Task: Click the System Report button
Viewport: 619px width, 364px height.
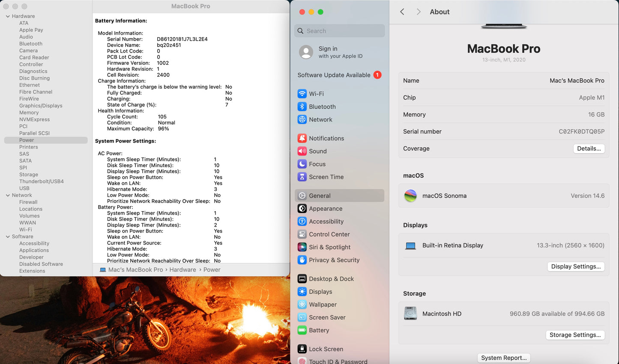Action: pos(504,358)
